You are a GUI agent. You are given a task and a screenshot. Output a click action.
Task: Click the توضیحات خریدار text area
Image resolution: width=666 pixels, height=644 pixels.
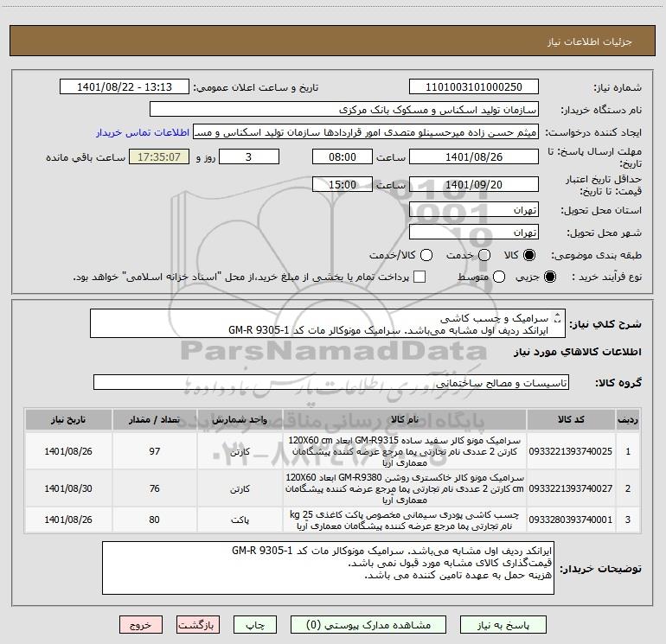[x=328, y=568]
